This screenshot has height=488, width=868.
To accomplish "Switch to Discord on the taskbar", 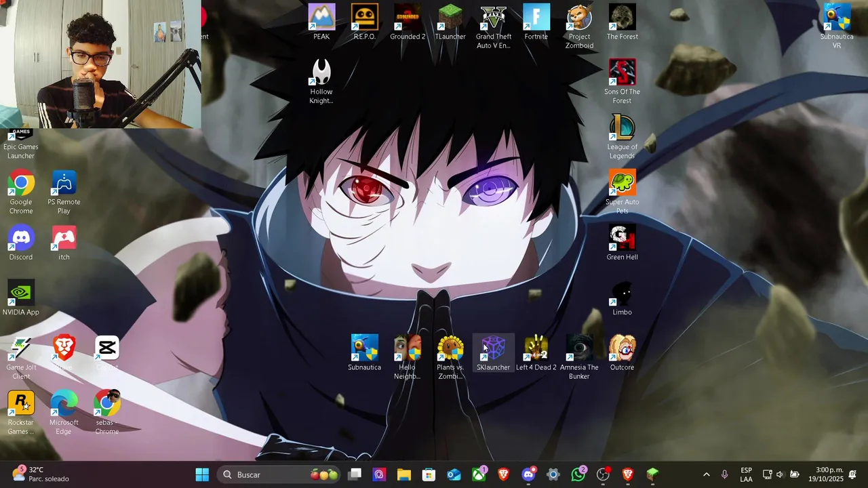I will click(528, 474).
